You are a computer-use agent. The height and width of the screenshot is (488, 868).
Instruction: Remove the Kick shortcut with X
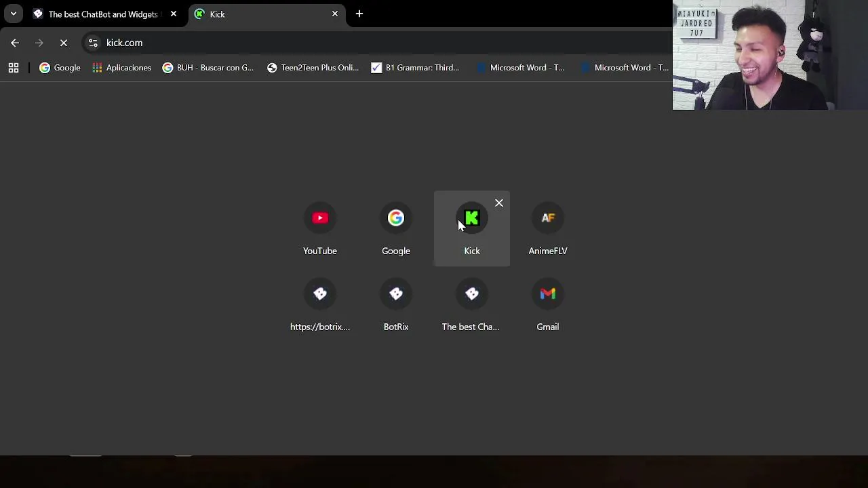[x=499, y=203]
